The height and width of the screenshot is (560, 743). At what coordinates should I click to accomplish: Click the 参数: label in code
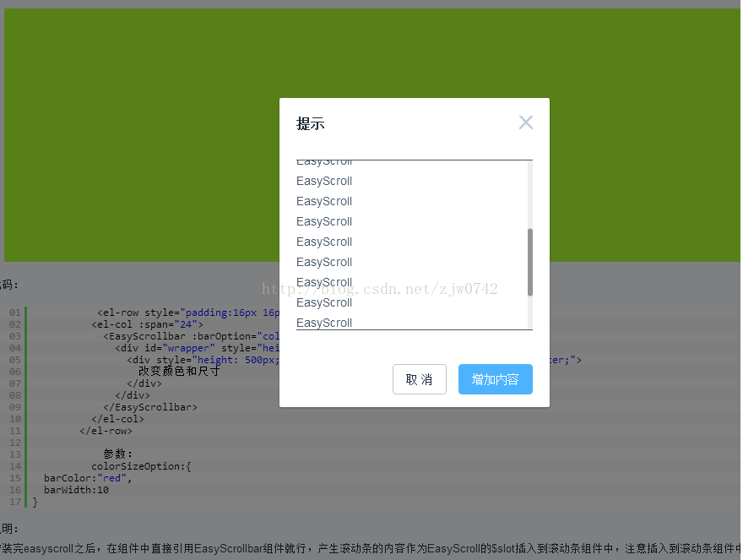pyautogui.click(x=117, y=454)
